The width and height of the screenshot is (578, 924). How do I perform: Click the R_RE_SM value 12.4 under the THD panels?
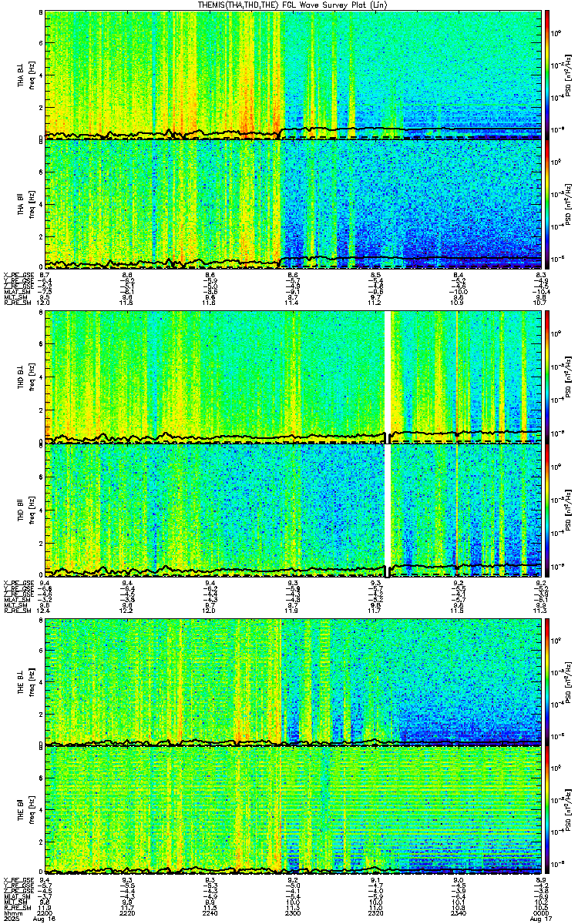click(44, 611)
